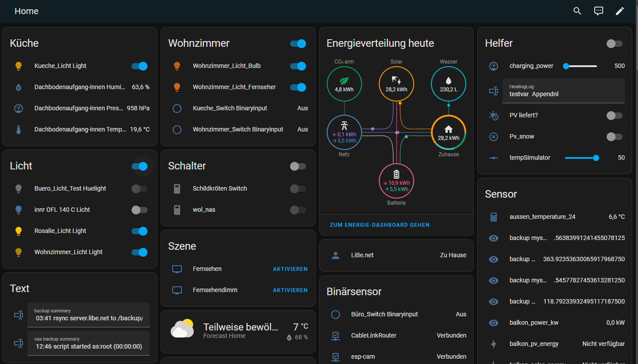The width and height of the screenshot is (638, 364).
Task: Click the Batterie circle in the energy diagram
Action: point(396,181)
